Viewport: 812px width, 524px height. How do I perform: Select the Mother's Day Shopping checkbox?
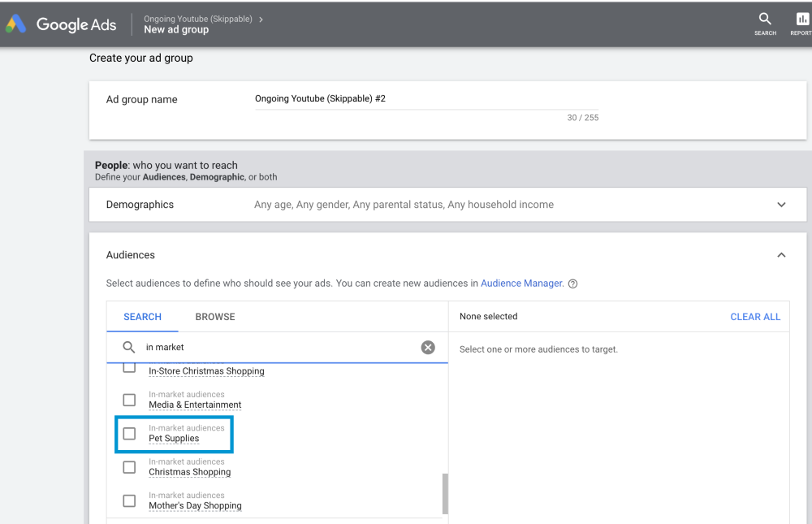click(129, 500)
